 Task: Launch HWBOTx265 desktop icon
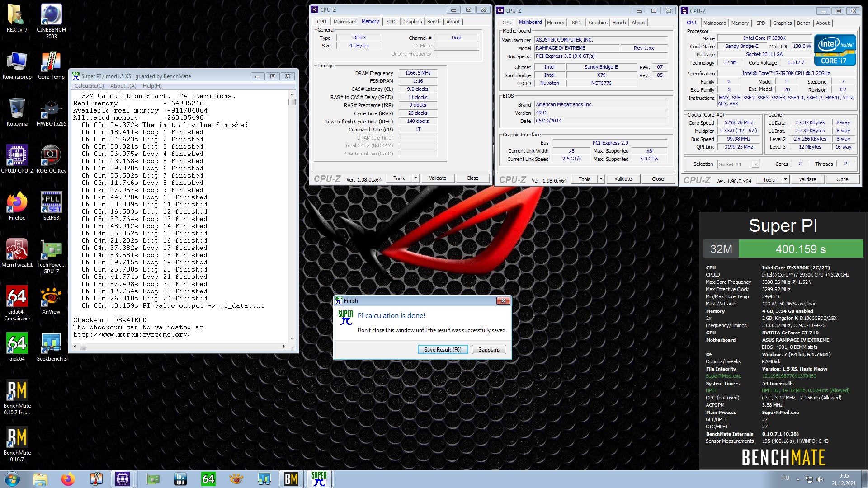[51, 112]
